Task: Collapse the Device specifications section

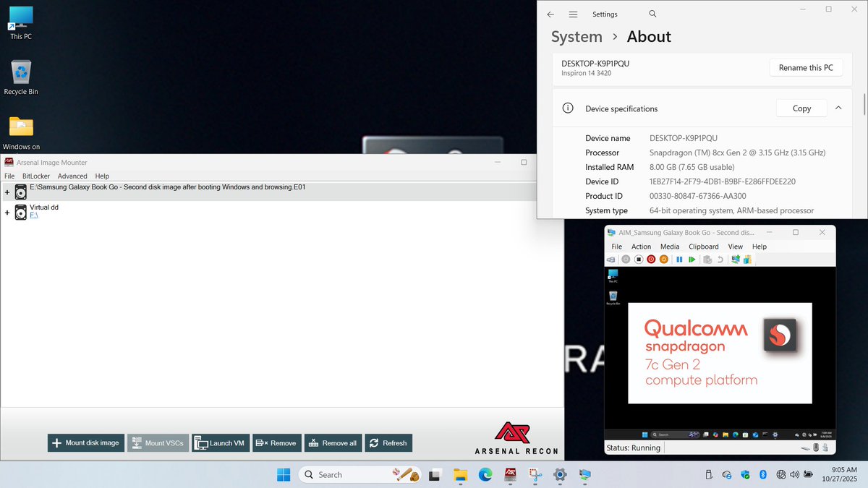Action: tap(838, 108)
